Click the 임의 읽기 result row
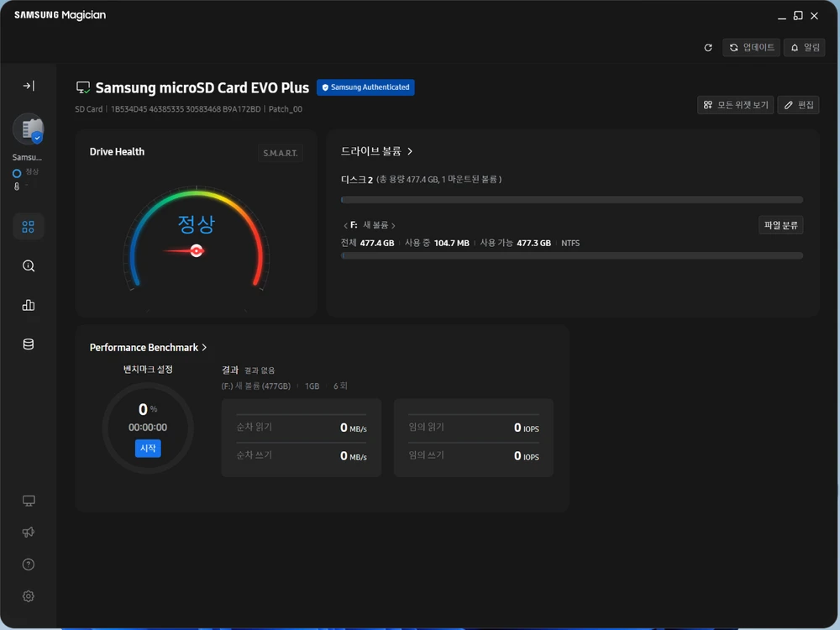Screen dimensions: 840x630 tap(474, 428)
